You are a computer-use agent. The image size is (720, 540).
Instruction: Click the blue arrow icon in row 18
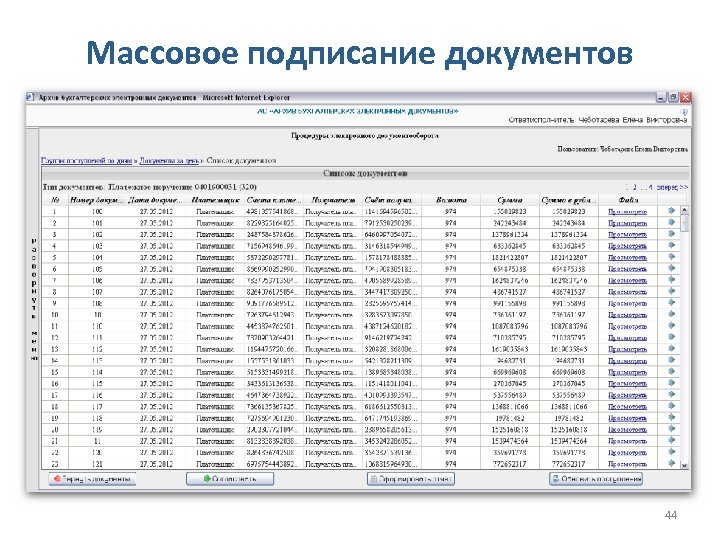click(671, 406)
